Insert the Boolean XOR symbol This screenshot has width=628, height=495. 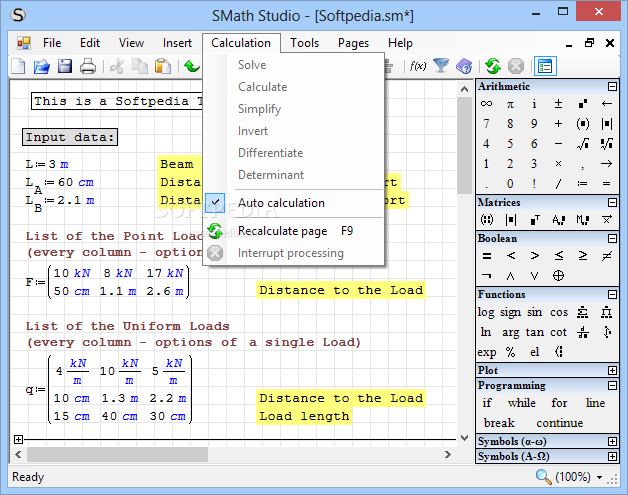tap(558, 276)
